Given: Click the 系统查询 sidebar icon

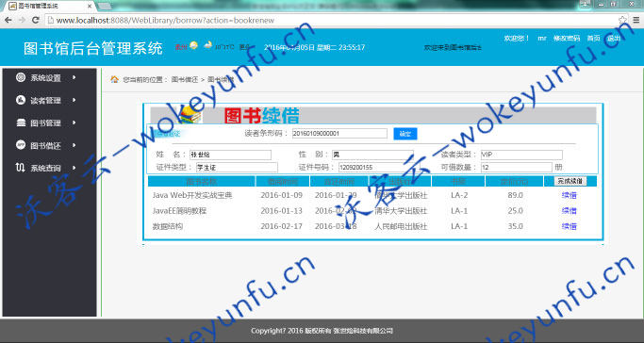Looking at the screenshot, I should click(x=21, y=168).
